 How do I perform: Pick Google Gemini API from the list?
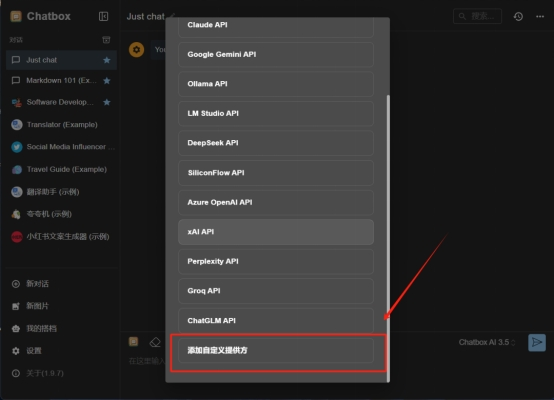click(x=276, y=54)
